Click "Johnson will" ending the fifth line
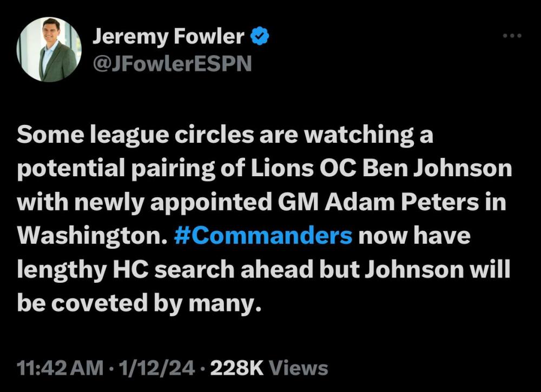This screenshot has height=392, width=541. tap(437, 269)
